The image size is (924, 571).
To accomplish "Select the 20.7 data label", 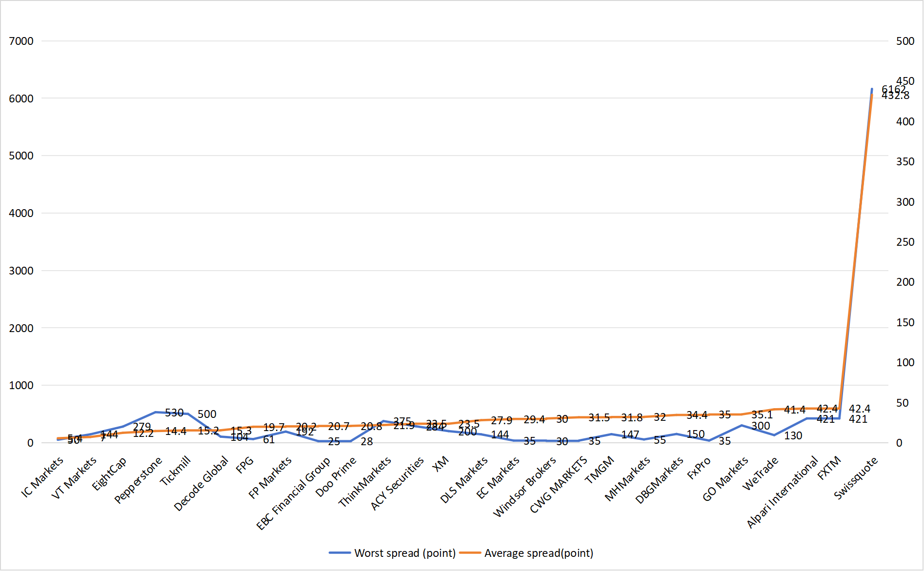I will pyautogui.click(x=339, y=427).
